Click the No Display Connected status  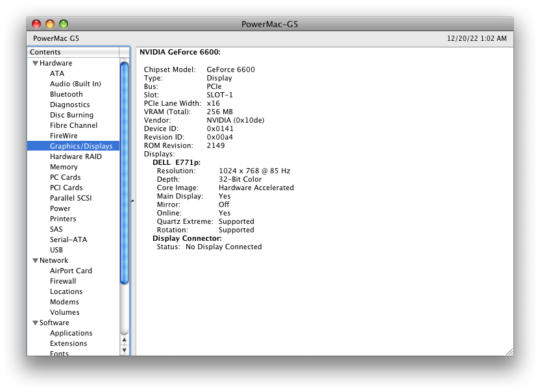point(223,247)
